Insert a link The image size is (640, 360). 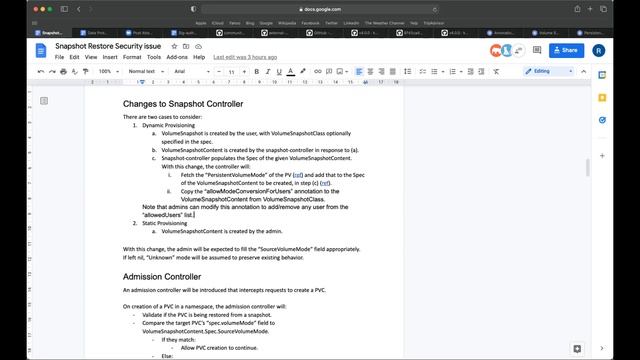pos(318,71)
